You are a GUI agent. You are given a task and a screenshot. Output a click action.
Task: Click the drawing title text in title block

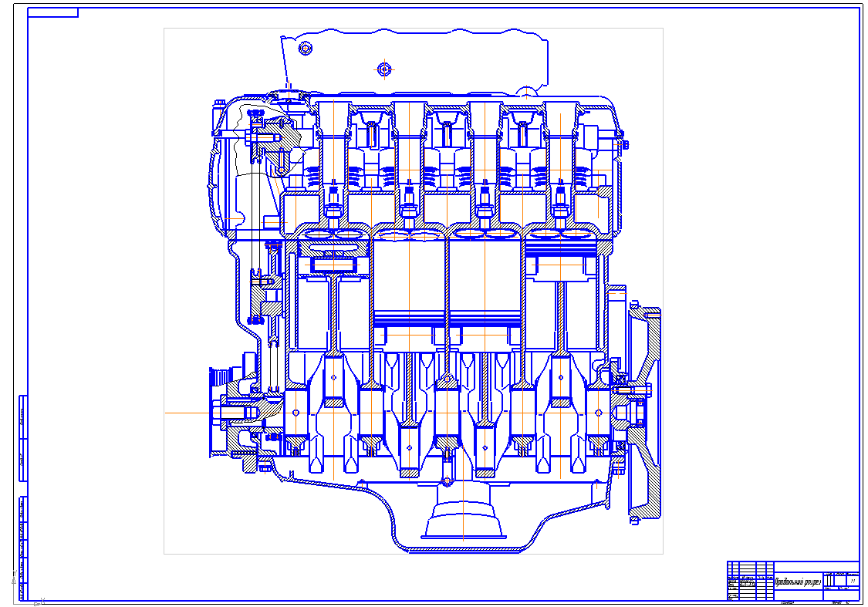[798, 582]
